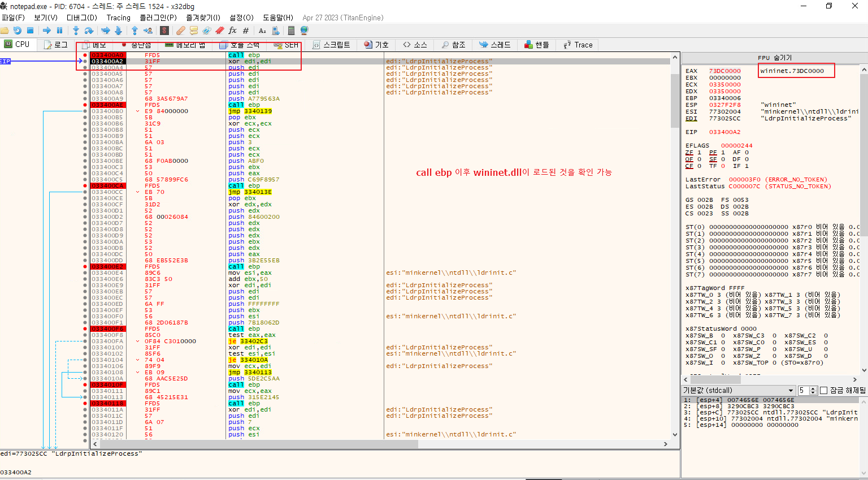The height and width of the screenshot is (480, 868).
Task: Switch to the 핸들 tab
Action: pos(537,45)
